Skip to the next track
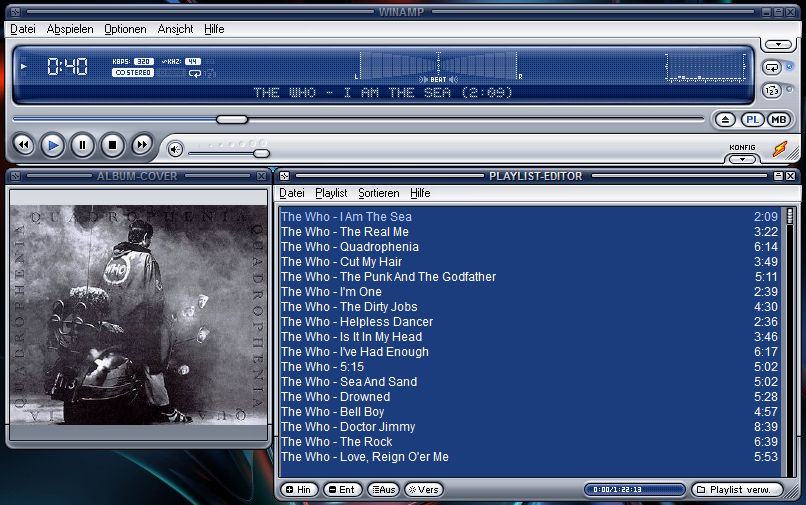 pos(142,145)
